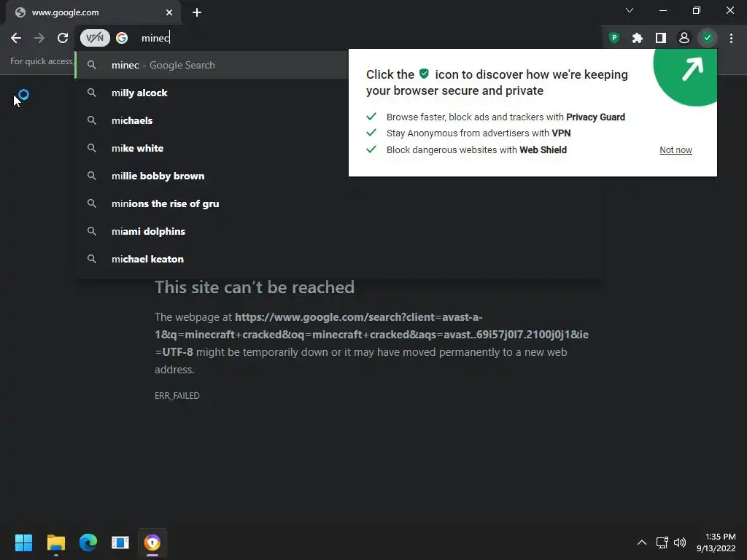This screenshot has height=560, width=747.
Task: Open File Explorer from the taskbar
Action: click(55, 542)
